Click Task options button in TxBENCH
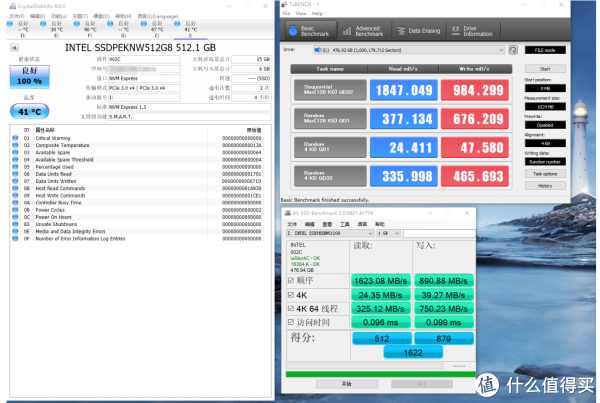Screen dimensions: 600x403 (x=545, y=174)
